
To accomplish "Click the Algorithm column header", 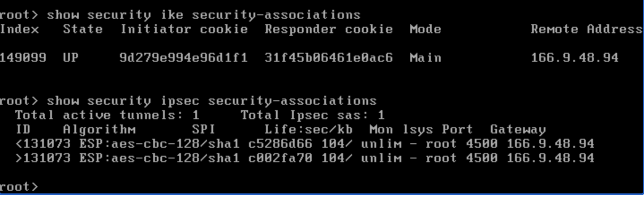I will pyautogui.click(x=99, y=130).
